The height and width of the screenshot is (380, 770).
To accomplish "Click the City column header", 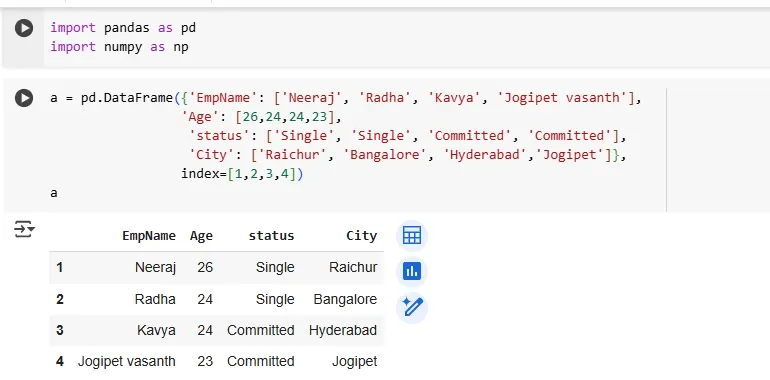I will pos(361,236).
